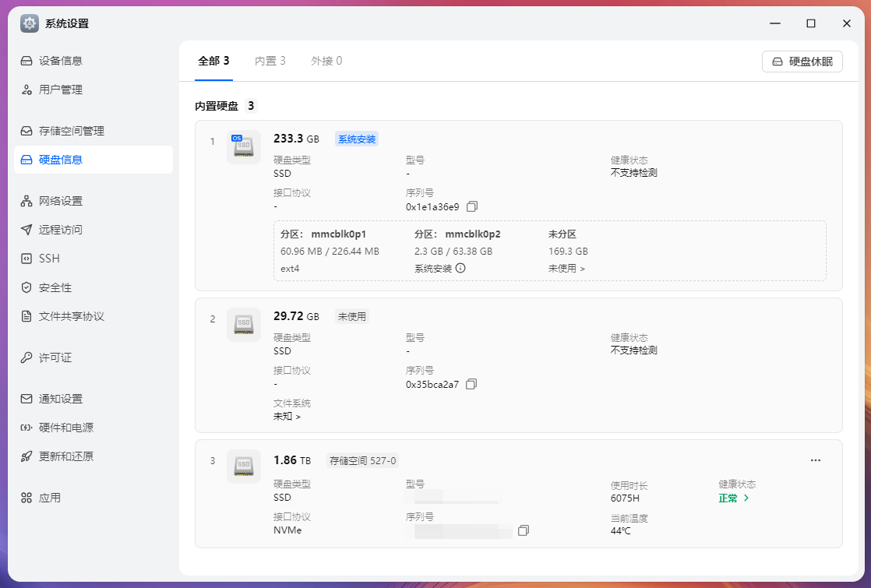Click the 44℃ temperature value
The image size is (871, 588).
click(620, 531)
